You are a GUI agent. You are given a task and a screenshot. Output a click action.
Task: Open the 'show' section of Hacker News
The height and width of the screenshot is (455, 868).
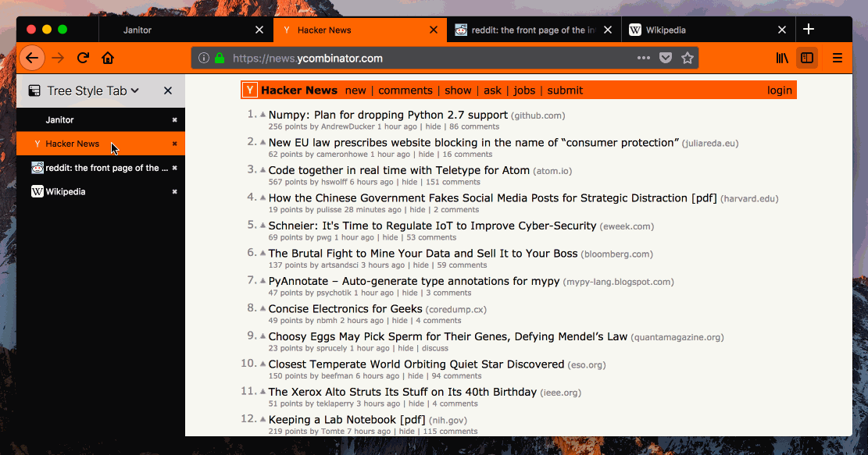tap(458, 91)
